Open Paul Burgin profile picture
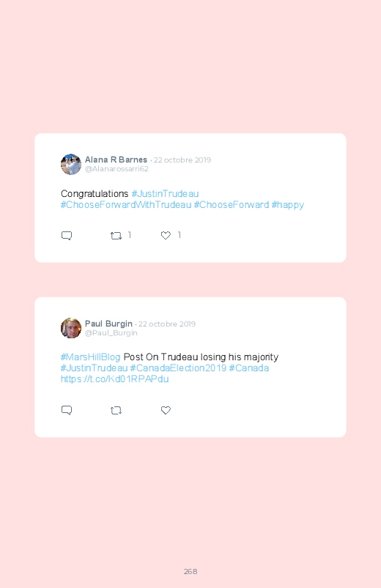This screenshot has height=588, width=381. coord(71,328)
